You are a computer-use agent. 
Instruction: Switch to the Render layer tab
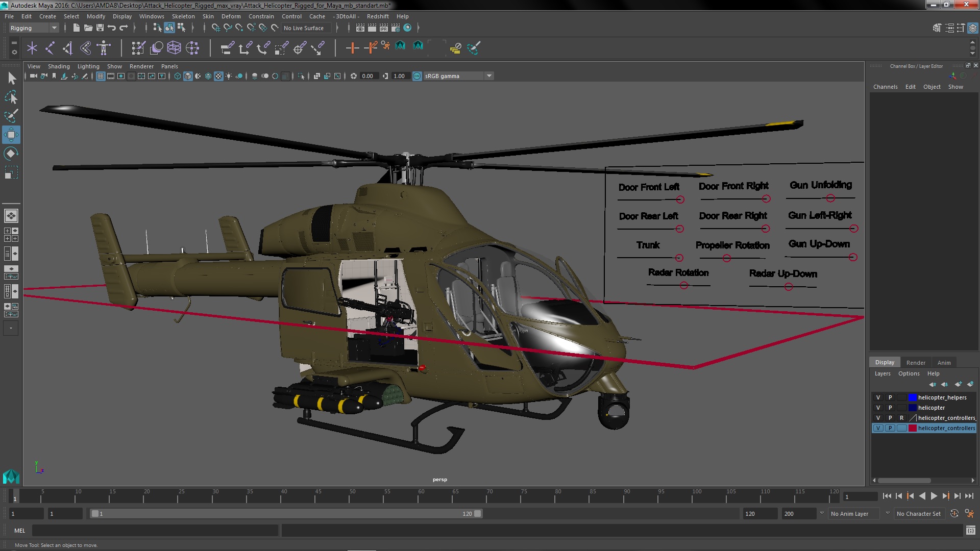(916, 363)
